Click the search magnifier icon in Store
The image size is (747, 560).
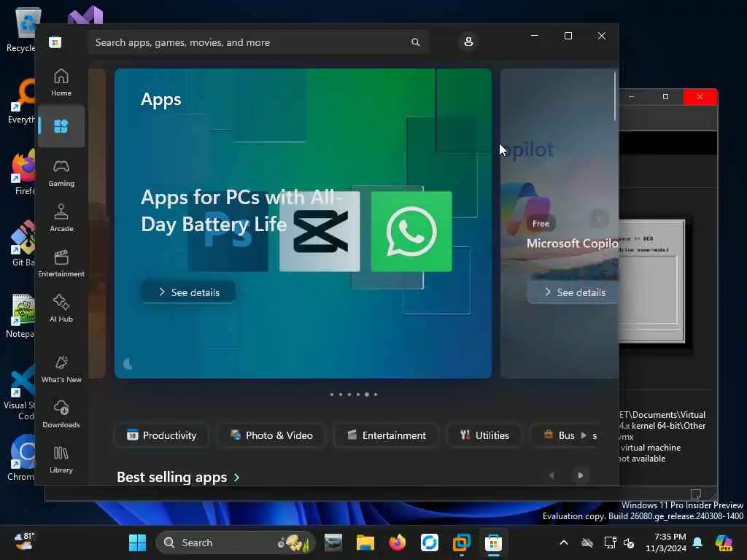tap(415, 42)
